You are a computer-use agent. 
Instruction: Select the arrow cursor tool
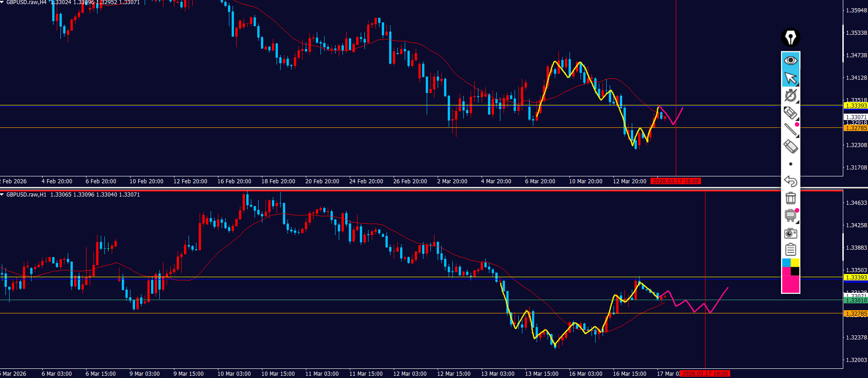790,78
